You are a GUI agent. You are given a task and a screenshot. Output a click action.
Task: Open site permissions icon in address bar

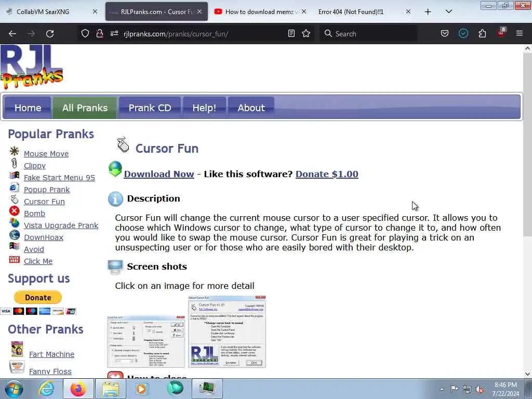point(114,33)
